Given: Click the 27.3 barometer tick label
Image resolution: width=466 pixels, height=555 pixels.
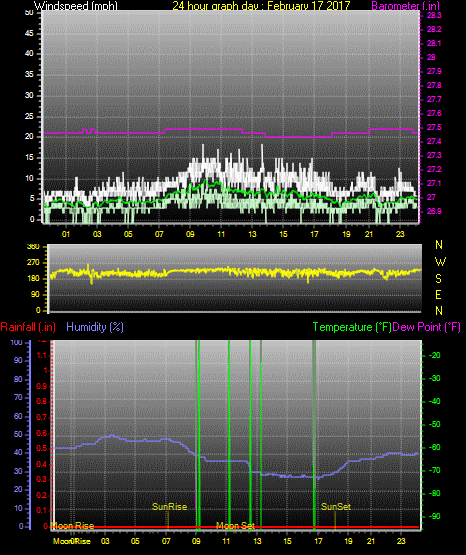Looking at the screenshot, I should point(434,155).
